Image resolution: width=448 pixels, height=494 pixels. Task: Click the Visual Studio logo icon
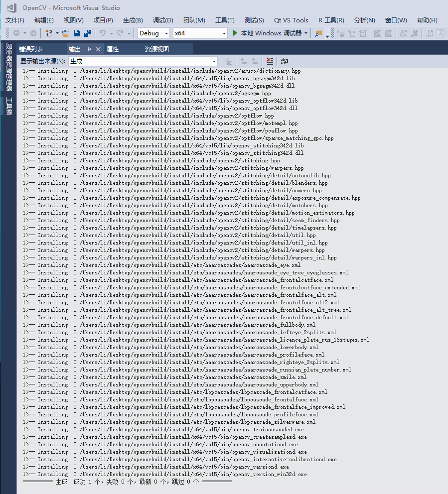click(11, 7)
